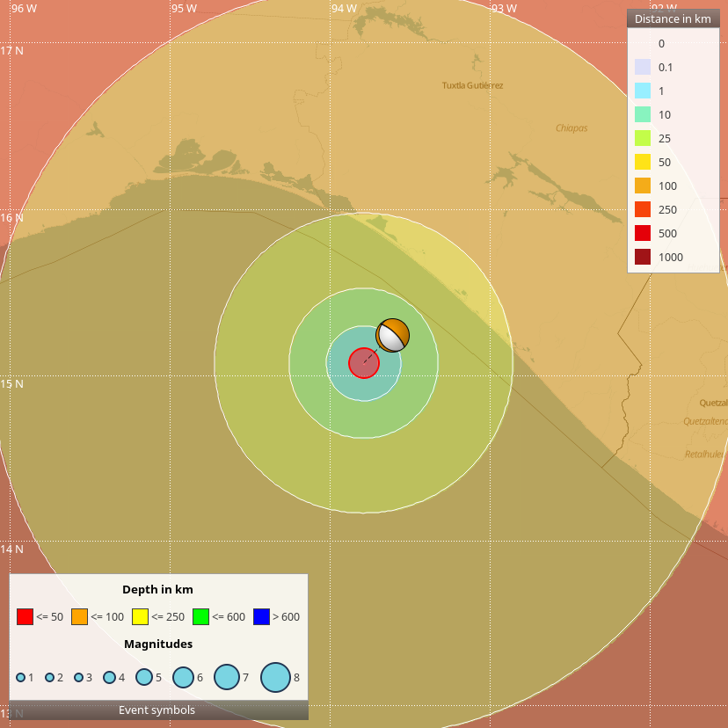Image resolution: width=728 pixels, height=728 pixels.
Task: Click the magnitude 8 circle symbol
Action: pyautogui.click(x=275, y=677)
